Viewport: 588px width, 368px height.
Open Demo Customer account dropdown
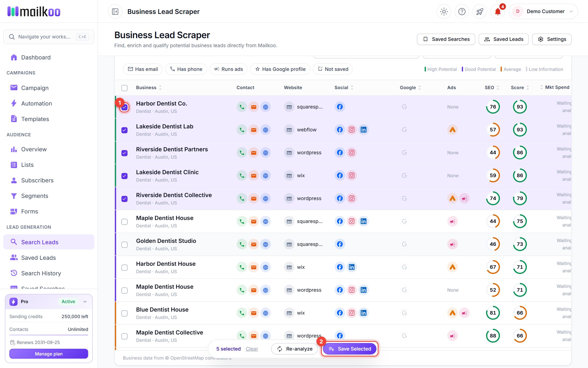tap(543, 11)
